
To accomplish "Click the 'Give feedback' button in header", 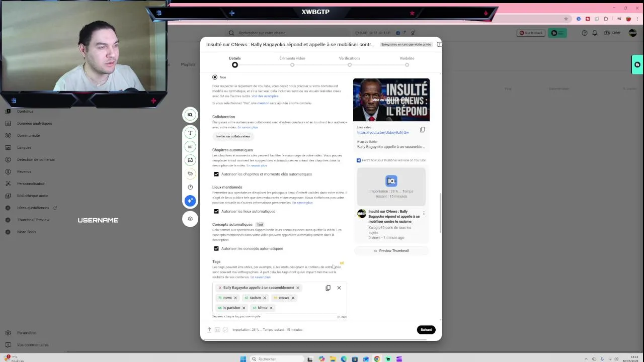I will click(531, 33).
